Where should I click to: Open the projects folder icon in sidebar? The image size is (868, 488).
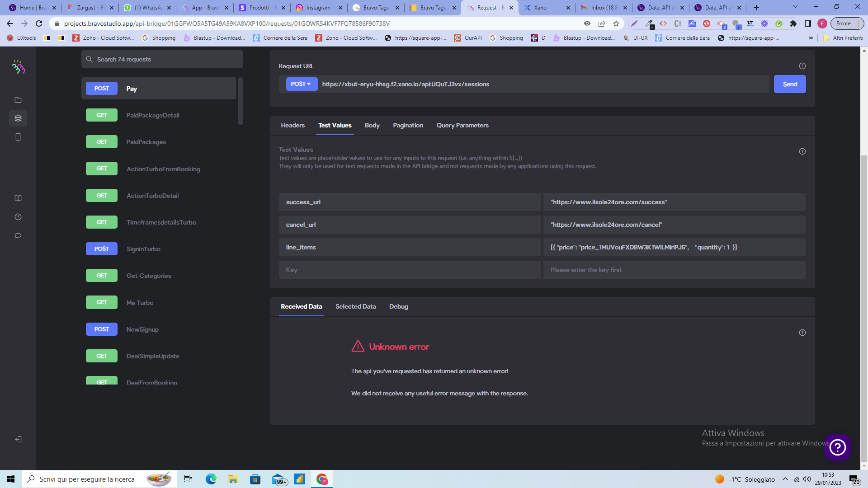[18, 100]
